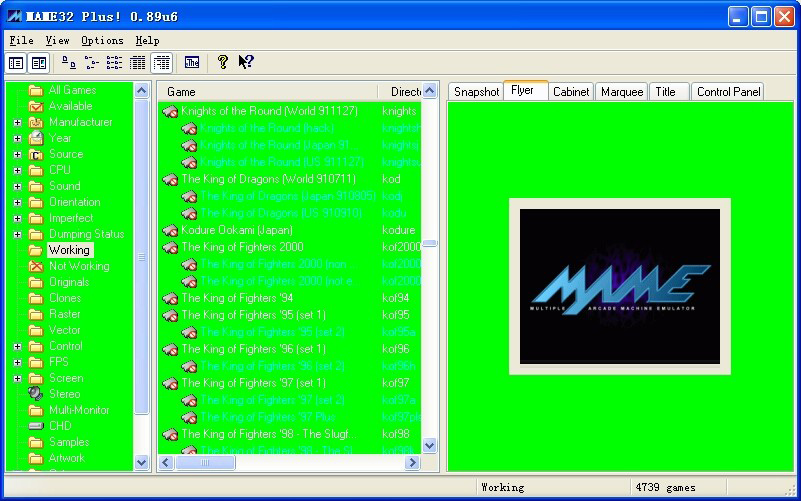
Task: Expand the Control tree node
Action: [17, 346]
